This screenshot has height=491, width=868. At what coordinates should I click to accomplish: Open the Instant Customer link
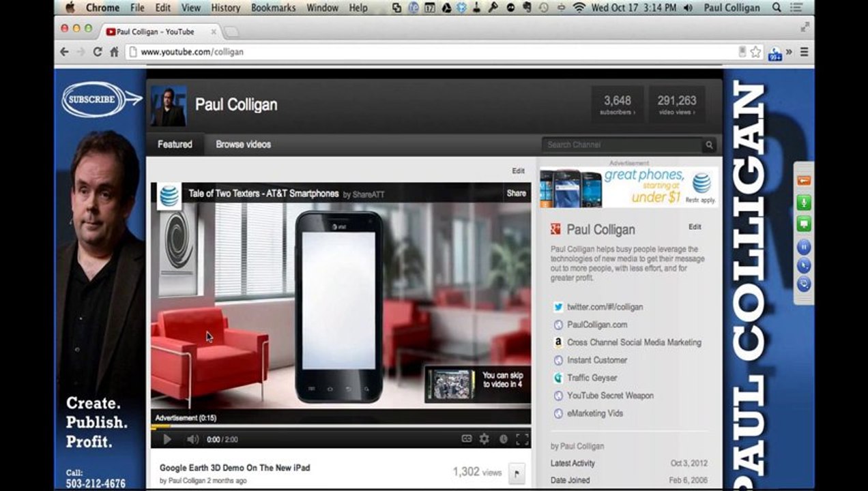click(596, 360)
